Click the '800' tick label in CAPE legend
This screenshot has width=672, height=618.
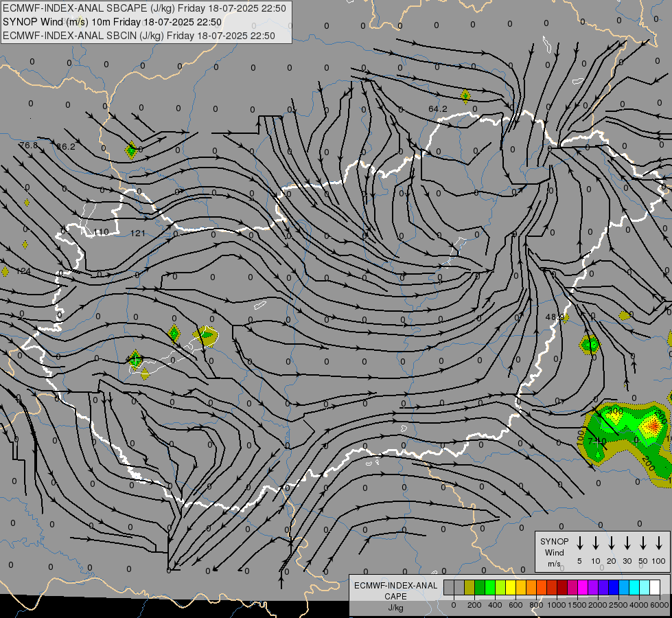pyautogui.click(x=536, y=605)
